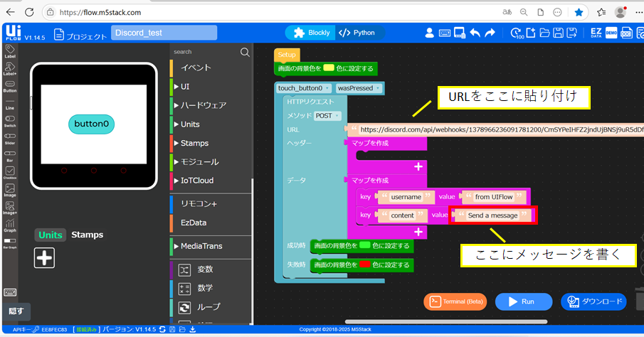Select the Bar UI element tool

coord(10,156)
